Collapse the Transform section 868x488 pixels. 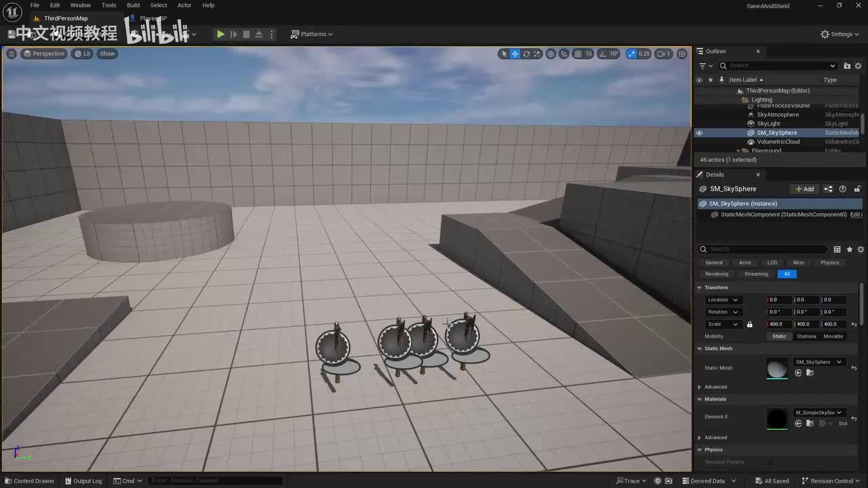pos(699,287)
